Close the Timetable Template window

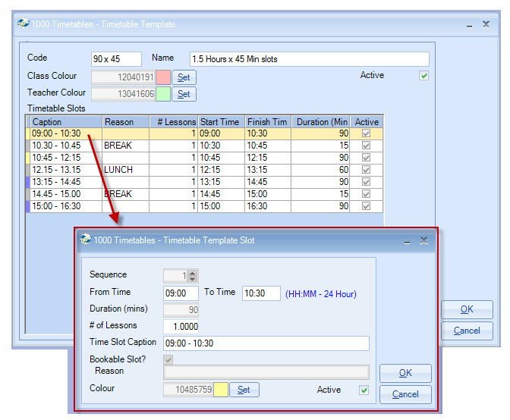pos(486,24)
